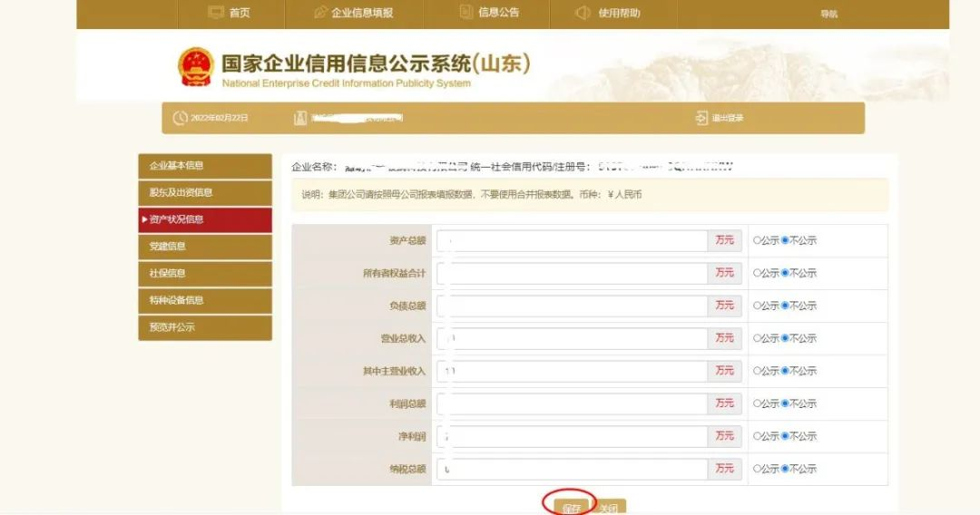Open 预览并公示 in the sidebar

205,327
